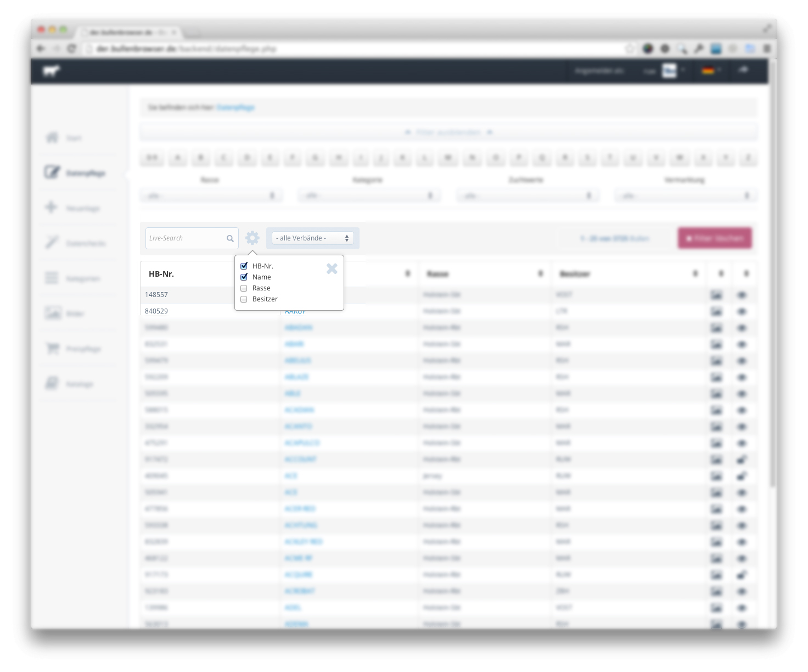Click the Datenpflege breadcrumb link
This screenshot has height=672, width=808.
[235, 108]
